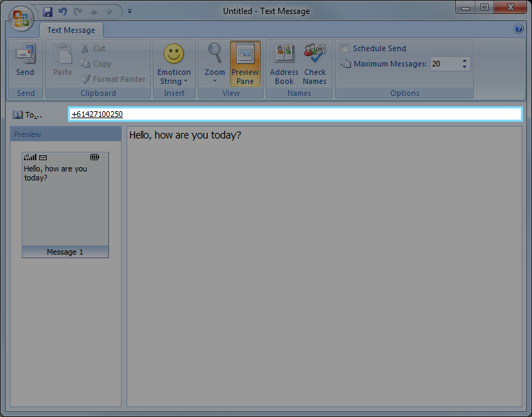
Task: Click the Send text message button
Action: point(25,63)
